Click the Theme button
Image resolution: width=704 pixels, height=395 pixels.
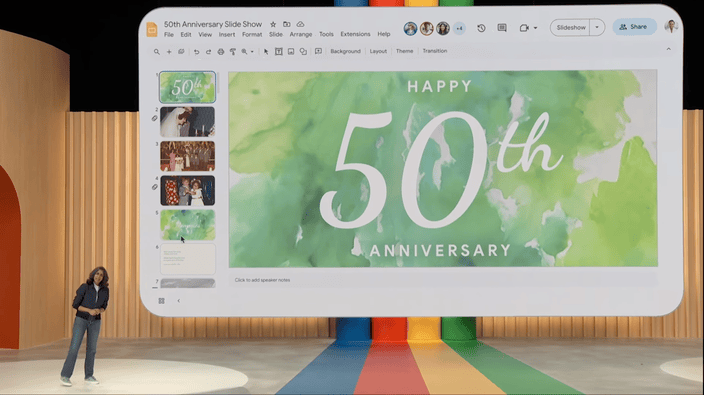404,51
